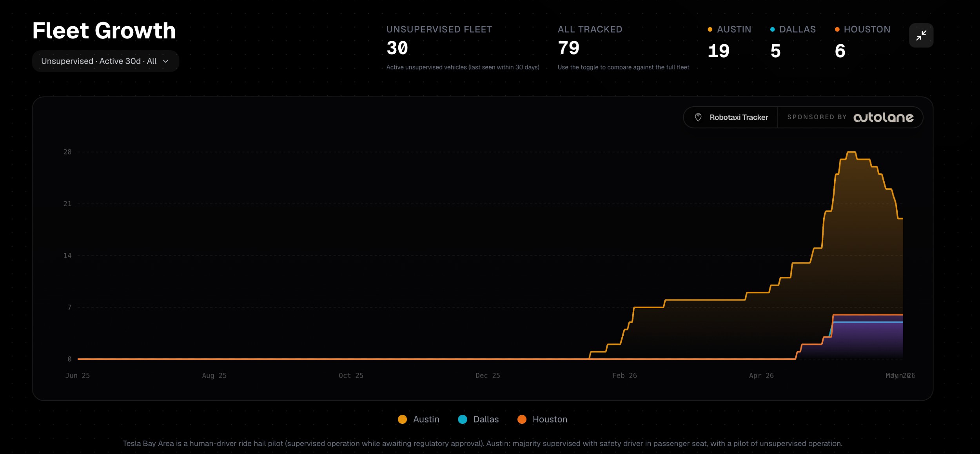Click the UNSUPERVISED FLEET label
This screenshot has width=980, height=454.
click(x=439, y=29)
